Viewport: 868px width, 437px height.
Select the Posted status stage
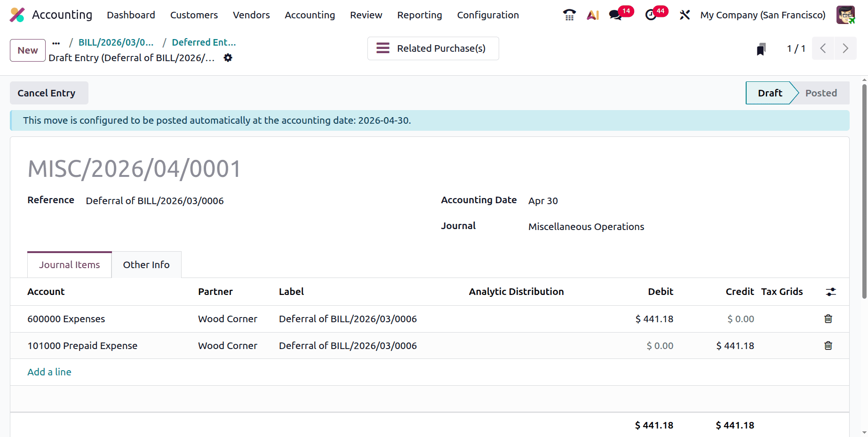(x=821, y=93)
